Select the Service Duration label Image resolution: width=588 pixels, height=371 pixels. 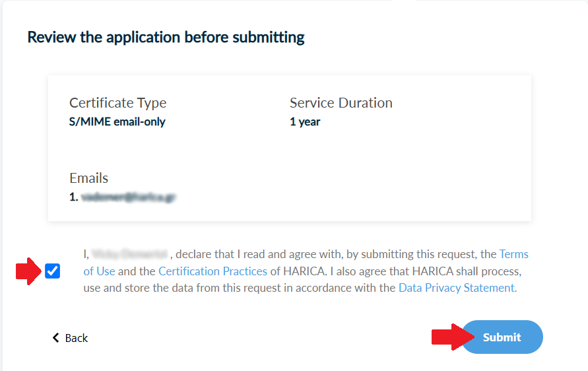pos(341,103)
